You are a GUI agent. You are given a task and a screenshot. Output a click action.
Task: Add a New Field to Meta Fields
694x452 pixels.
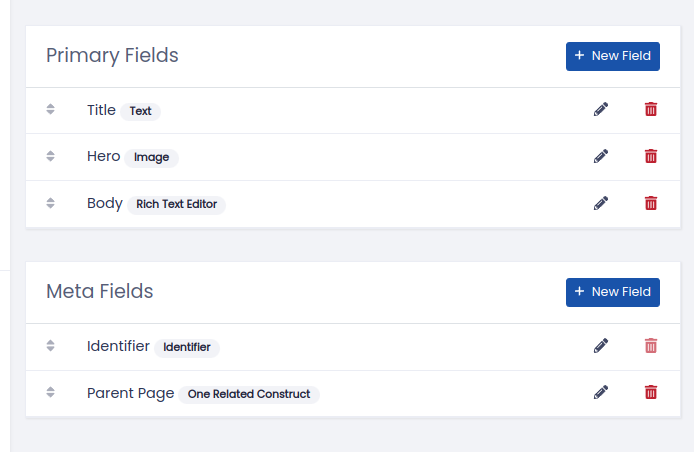pyautogui.click(x=613, y=292)
